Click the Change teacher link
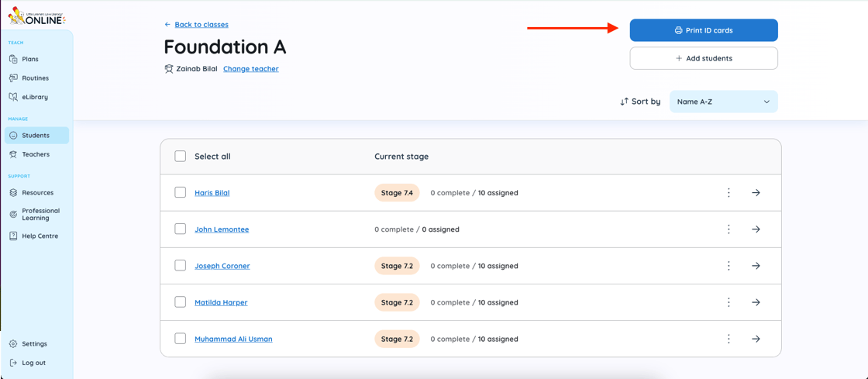This screenshot has width=868, height=379. coord(250,69)
